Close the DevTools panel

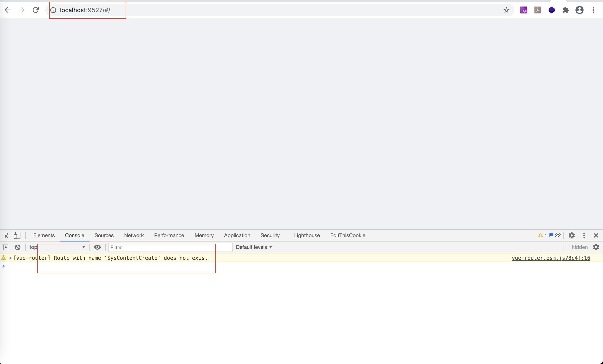click(x=596, y=235)
